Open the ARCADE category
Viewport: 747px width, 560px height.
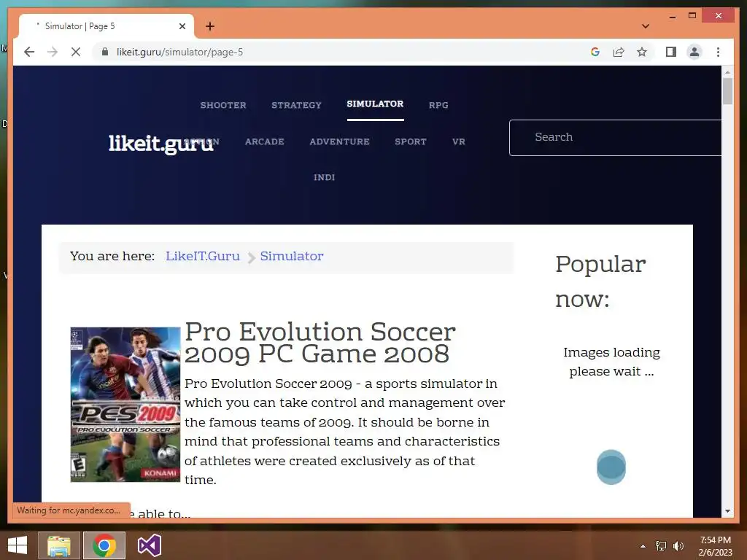click(x=264, y=141)
